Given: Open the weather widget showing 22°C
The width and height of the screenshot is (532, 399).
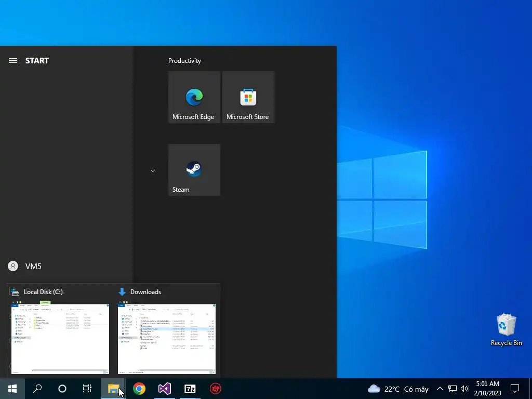Looking at the screenshot, I should 398,389.
